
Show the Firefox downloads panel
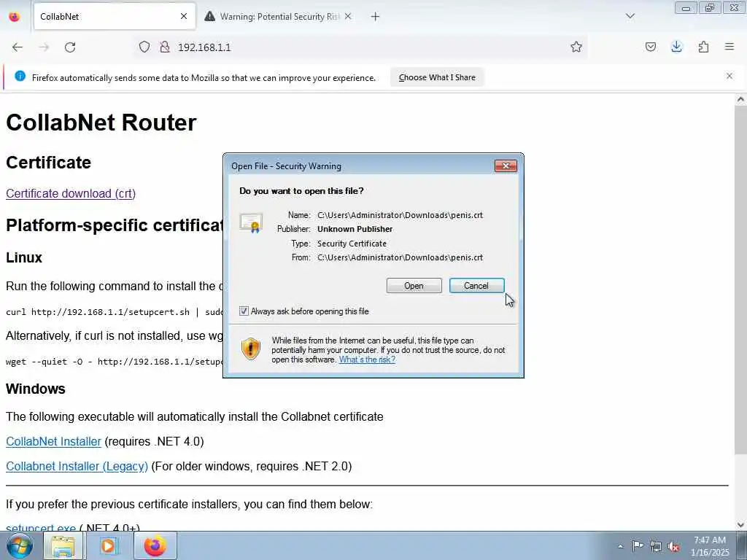676,47
